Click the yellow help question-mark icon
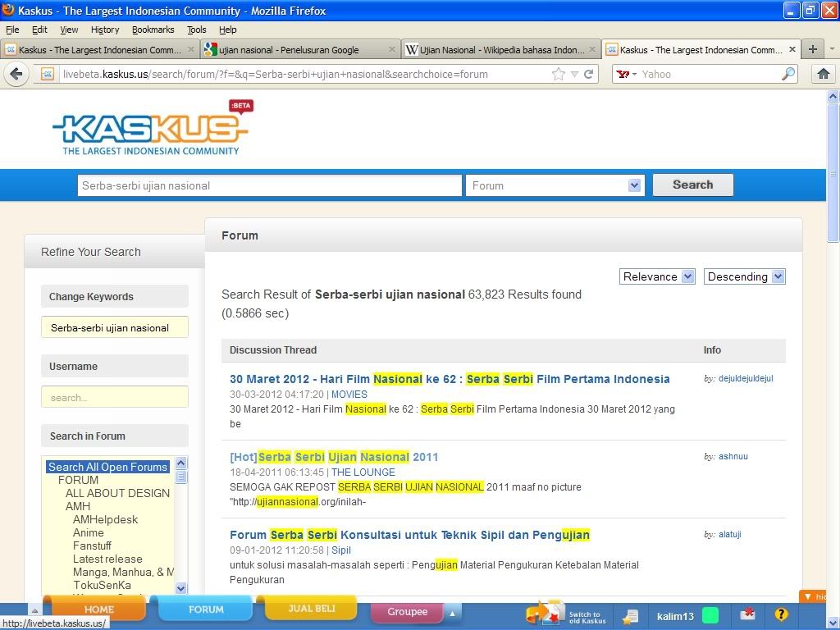840x630 pixels. 781,614
